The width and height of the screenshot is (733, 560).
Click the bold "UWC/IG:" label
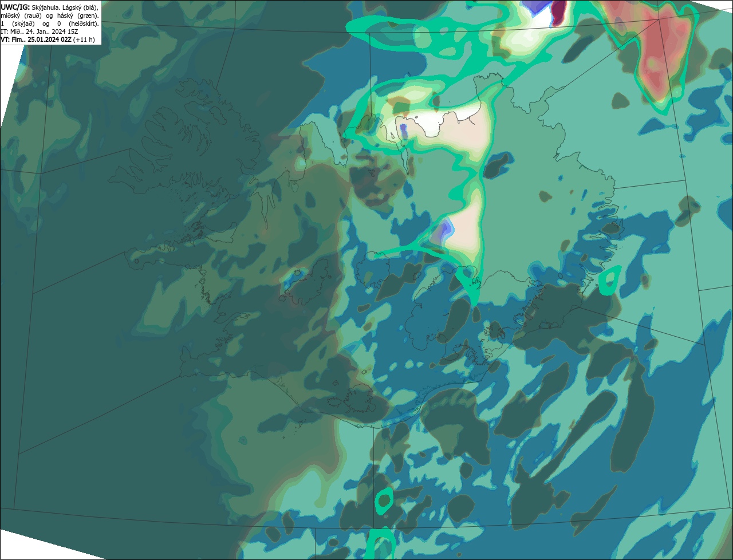(x=15, y=7)
